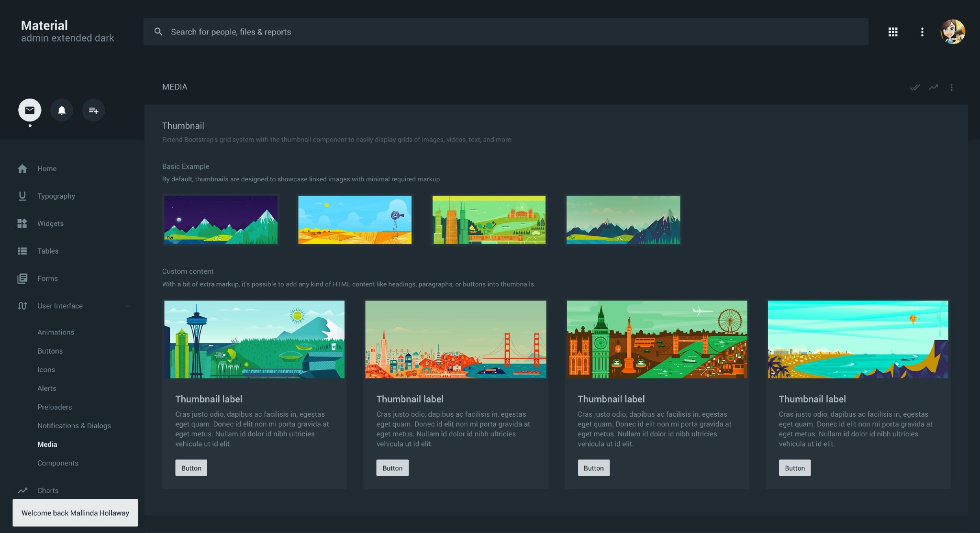Click the search magnifier icon
This screenshot has width=980, height=533.
coord(158,32)
